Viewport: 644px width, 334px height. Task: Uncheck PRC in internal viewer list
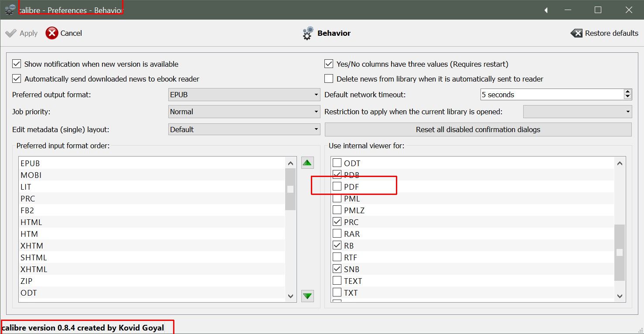[337, 222]
